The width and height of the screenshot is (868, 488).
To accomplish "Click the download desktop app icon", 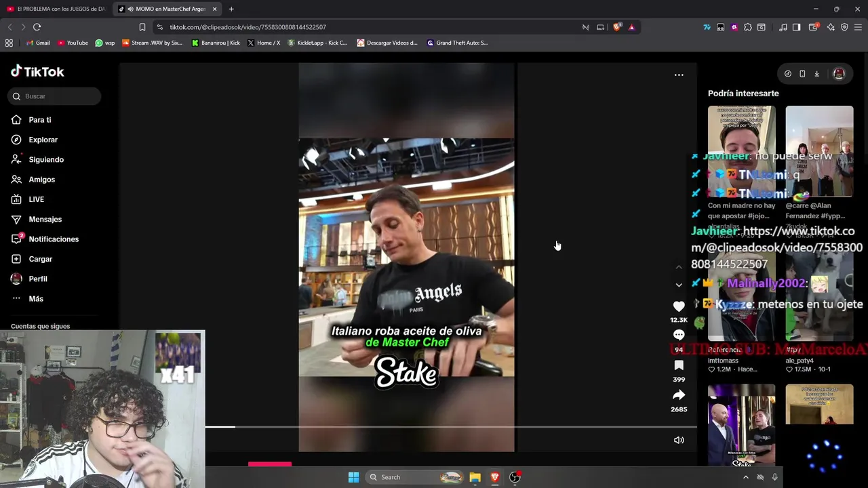I will coord(817,74).
